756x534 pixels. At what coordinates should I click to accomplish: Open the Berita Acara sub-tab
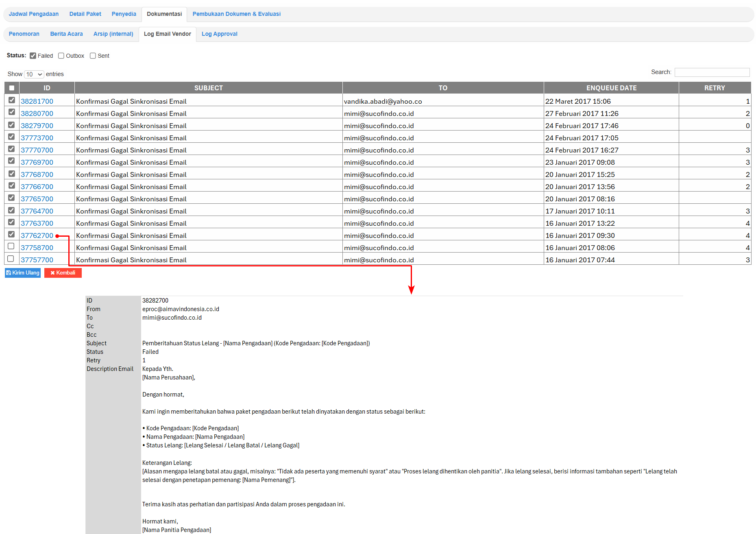pyautogui.click(x=66, y=34)
